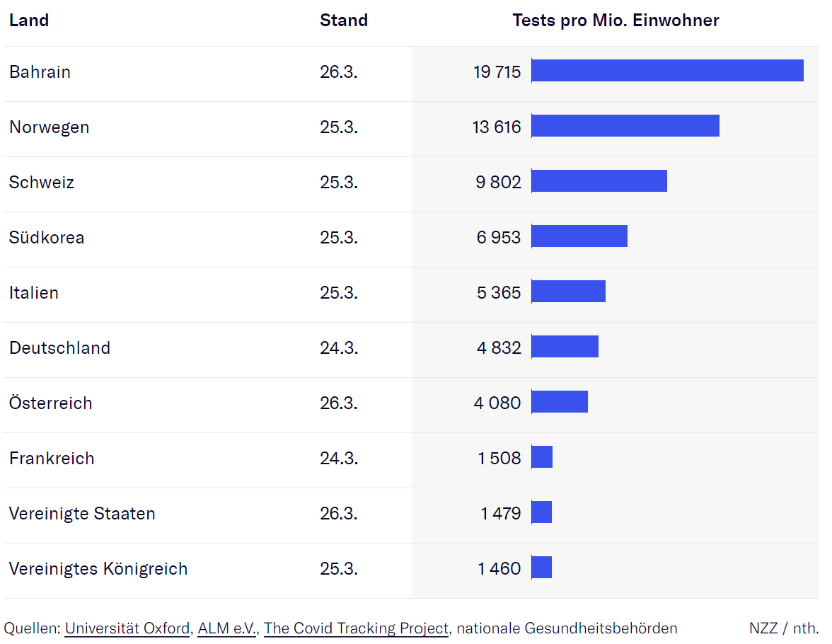Click the Italien bar in the chart

pos(568,292)
